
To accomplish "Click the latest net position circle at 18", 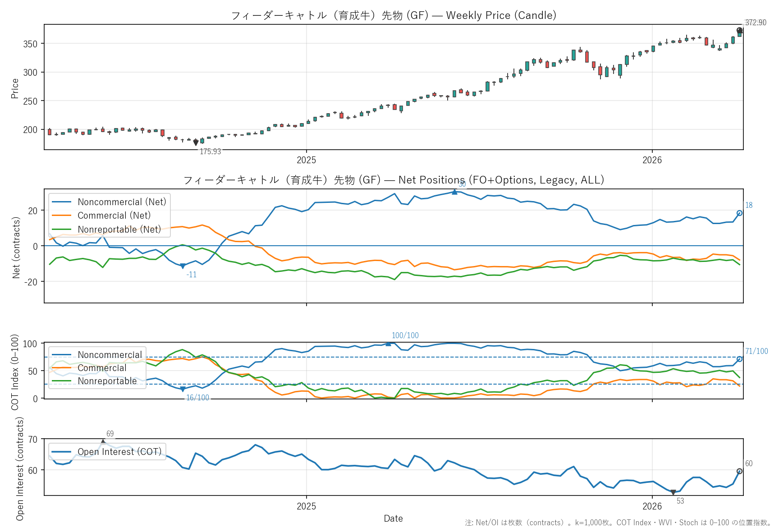I will [x=739, y=213].
